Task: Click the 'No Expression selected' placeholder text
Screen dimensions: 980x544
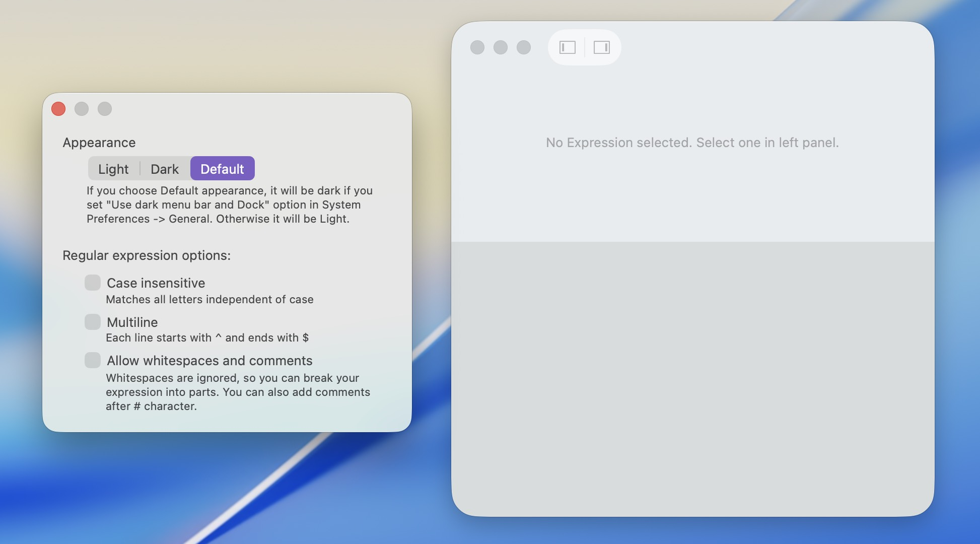Action: pyautogui.click(x=693, y=143)
